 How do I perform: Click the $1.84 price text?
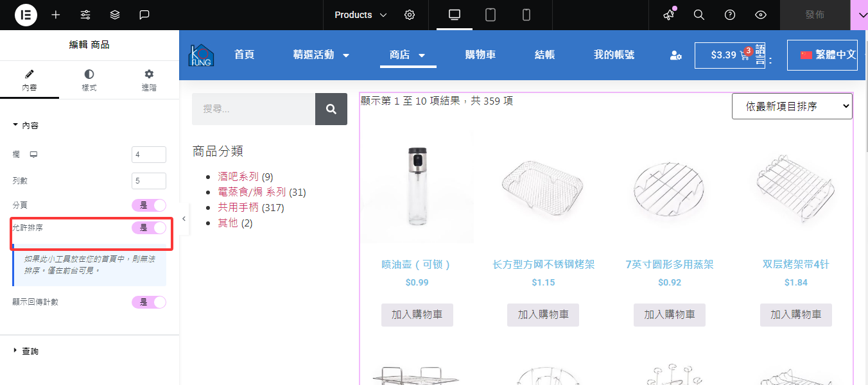(x=796, y=282)
